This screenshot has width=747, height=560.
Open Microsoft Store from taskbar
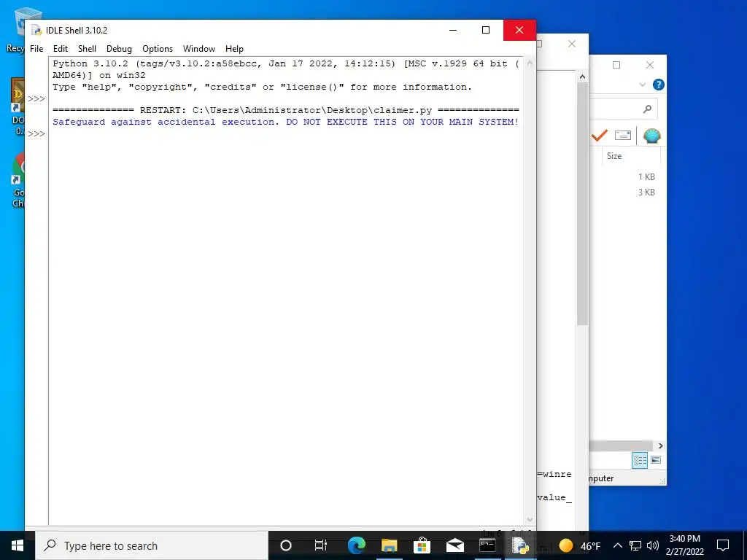click(422, 545)
